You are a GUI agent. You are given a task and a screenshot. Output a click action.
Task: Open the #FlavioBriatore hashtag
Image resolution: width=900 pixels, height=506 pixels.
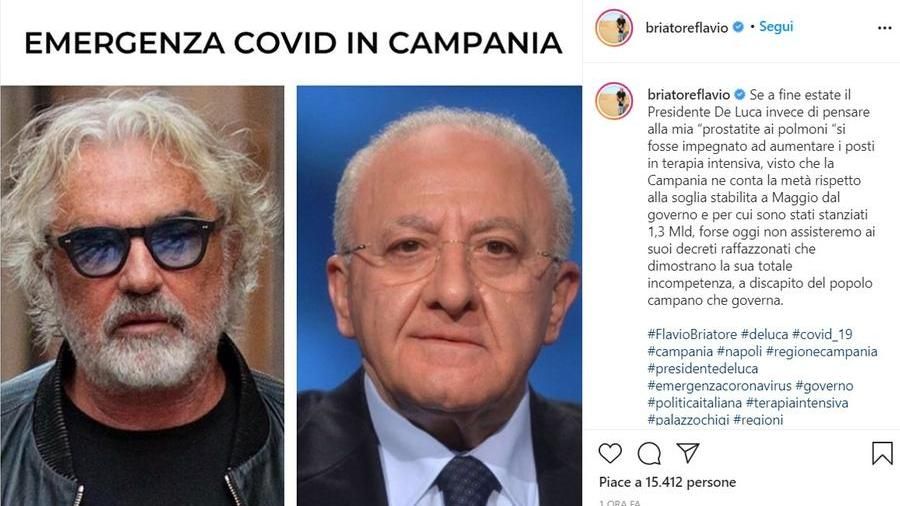692,334
